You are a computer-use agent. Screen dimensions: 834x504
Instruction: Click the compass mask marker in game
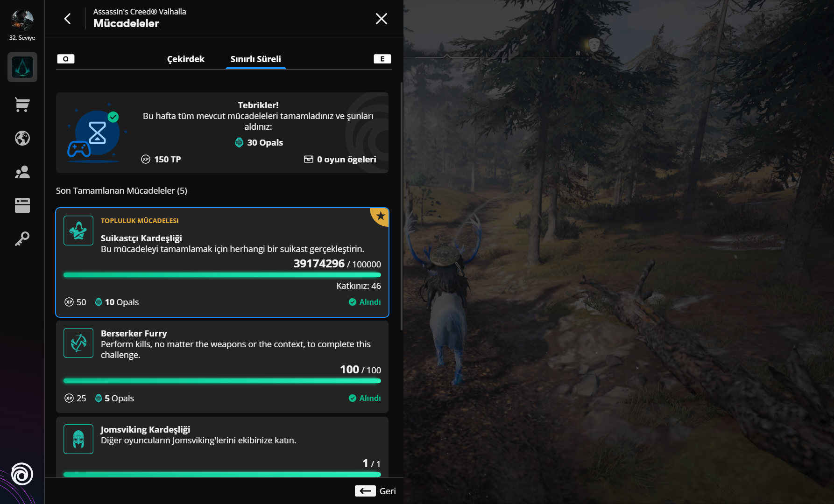(x=594, y=45)
